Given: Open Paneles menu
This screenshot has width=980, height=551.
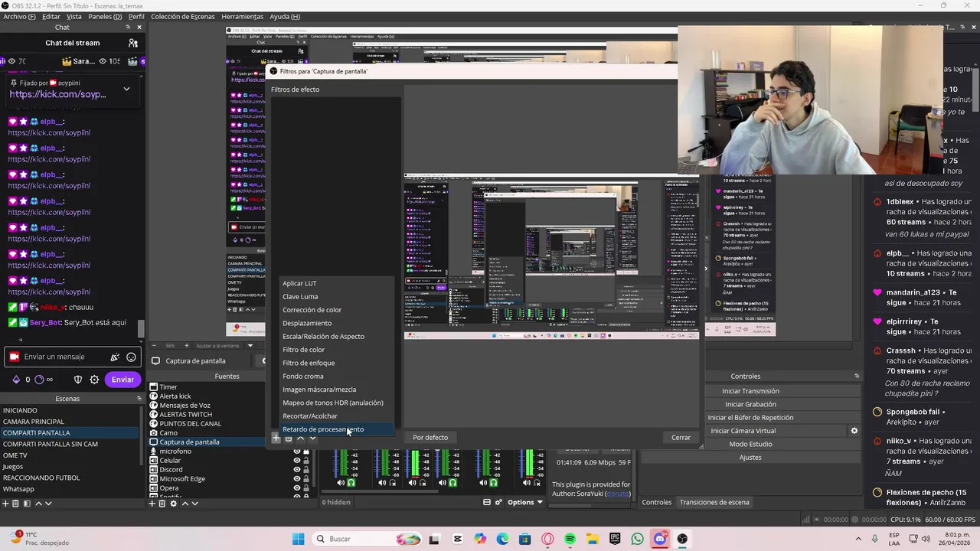Looking at the screenshot, I should (x=105, y=16).
